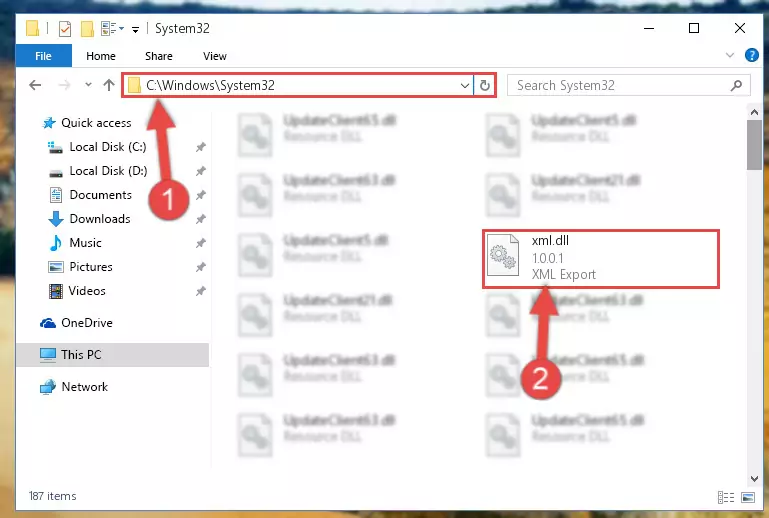769x518 pixels.
Task: Click the pin icon beside Pictures
Action: [x=201, y=267]
